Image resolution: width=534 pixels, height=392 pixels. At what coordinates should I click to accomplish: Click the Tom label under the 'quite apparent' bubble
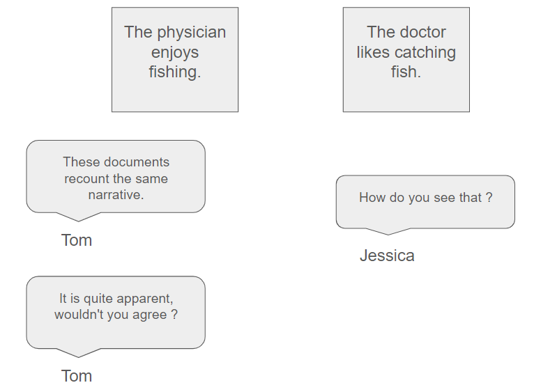pos(77,376)
